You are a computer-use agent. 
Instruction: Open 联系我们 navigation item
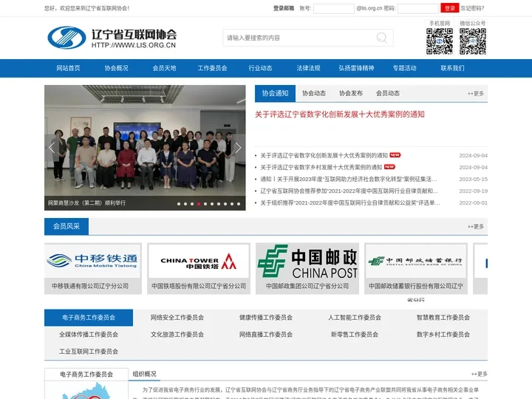click(452, 68)
